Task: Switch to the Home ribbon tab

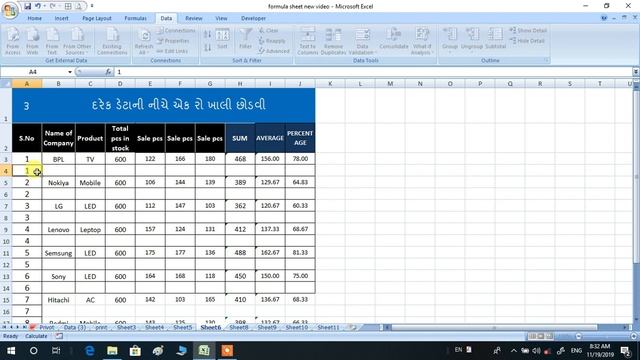Action: (34, 18)
